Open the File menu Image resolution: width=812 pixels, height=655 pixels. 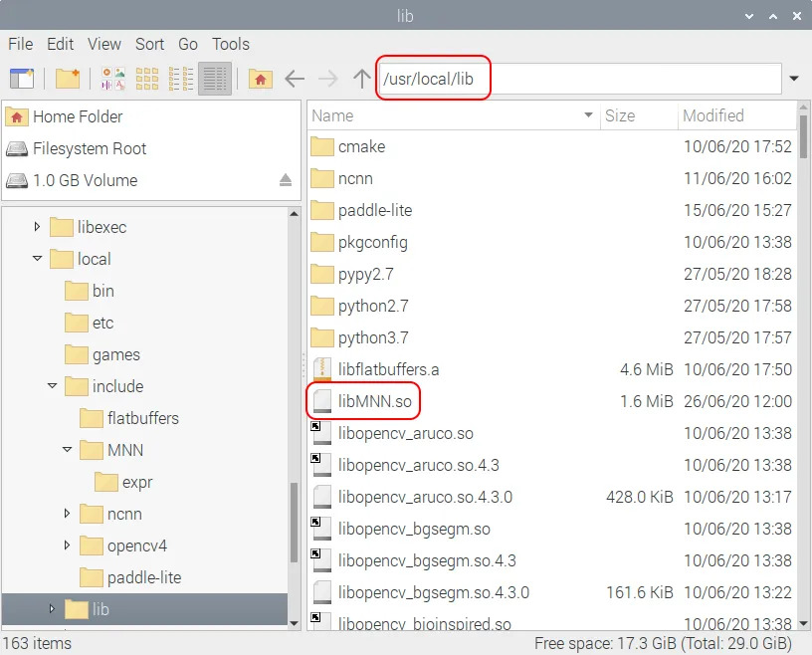coord(21,44)
